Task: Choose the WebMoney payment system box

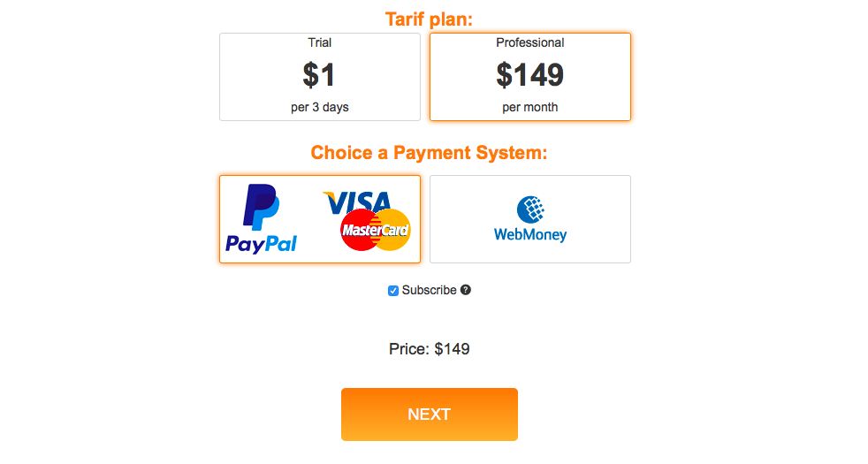Action: [x=529, y=219]
